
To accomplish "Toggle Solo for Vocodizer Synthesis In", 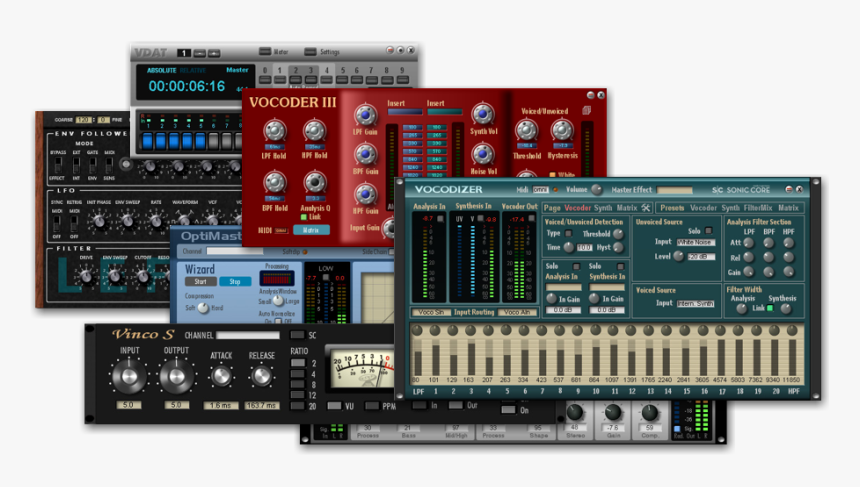I will [x=621, y=267].
